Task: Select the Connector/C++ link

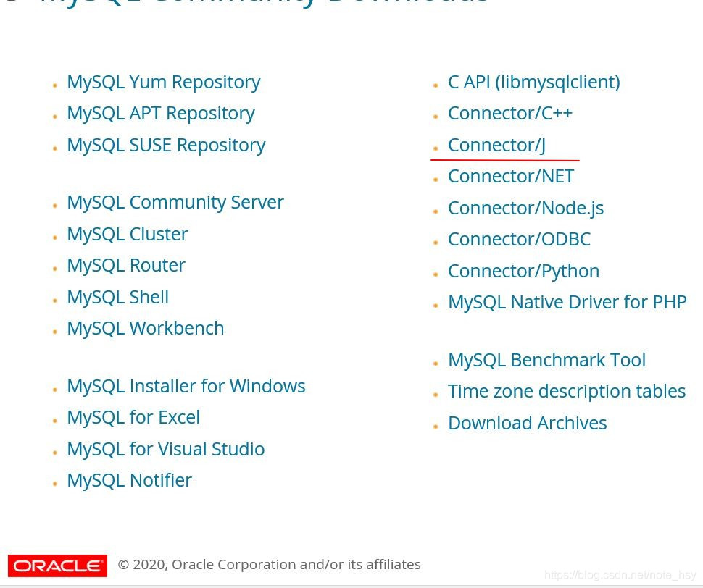Action: (510, 114)
